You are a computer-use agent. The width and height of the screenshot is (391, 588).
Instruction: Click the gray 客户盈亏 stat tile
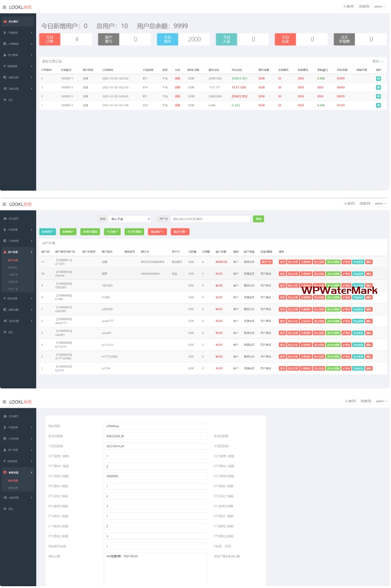click(109, 39)
